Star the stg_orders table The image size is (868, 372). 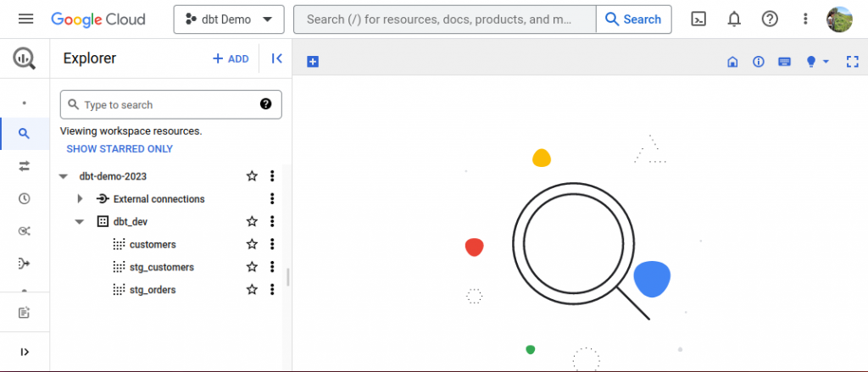coord(252,290)
